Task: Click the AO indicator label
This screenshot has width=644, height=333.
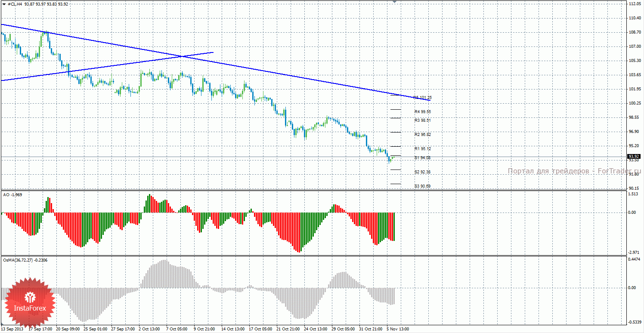Action: pyautogui.click(x=12, y=195)
